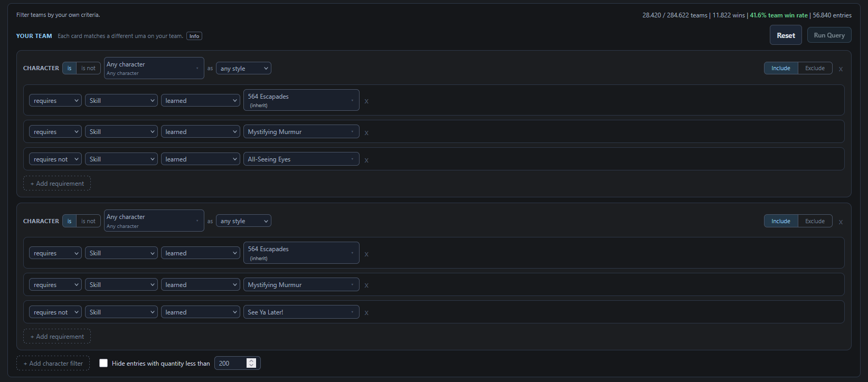Expand 'any style' dropdown in first card

243,68
